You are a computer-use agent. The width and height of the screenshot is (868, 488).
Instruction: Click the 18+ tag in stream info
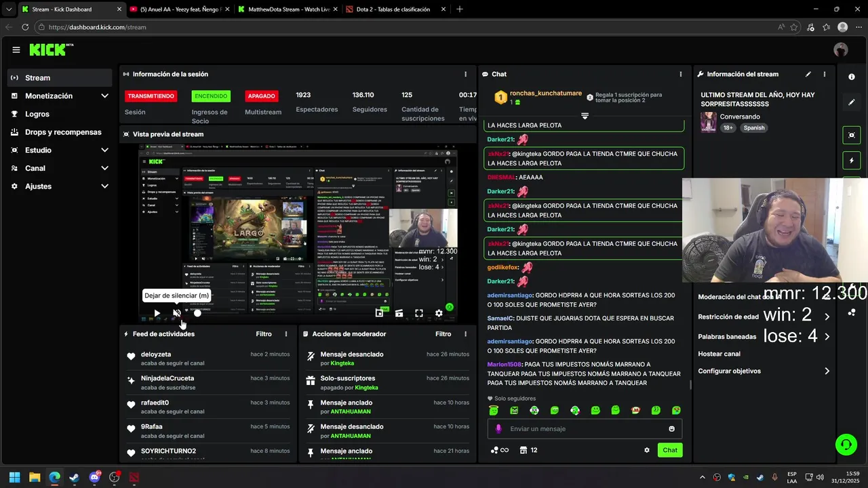coord(728,127)
